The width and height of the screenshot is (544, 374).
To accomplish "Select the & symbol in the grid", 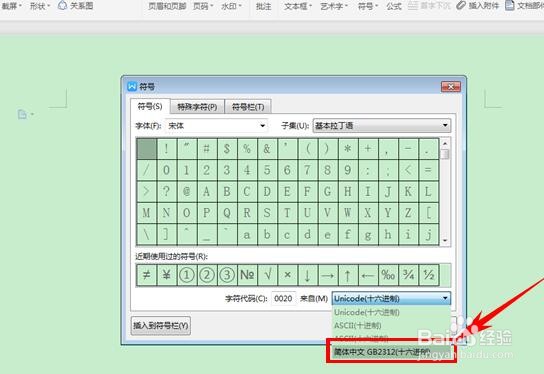I will pyautogui.click(x=267, y=149).
